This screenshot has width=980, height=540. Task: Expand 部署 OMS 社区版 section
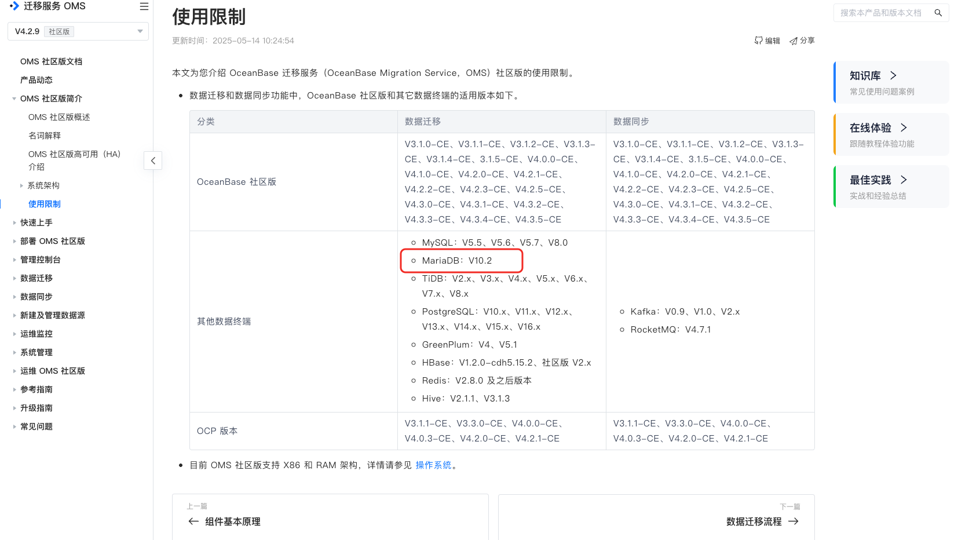pyautogui.click(x=14, y=241)
